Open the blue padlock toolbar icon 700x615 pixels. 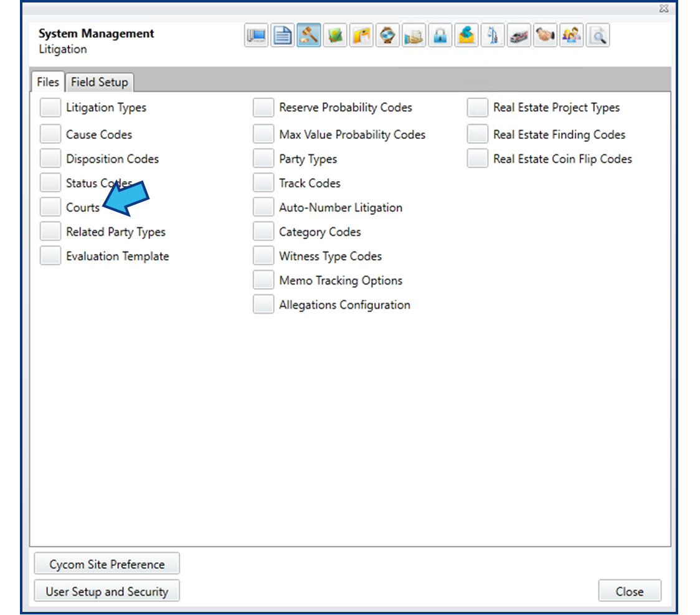coord(440,35)
